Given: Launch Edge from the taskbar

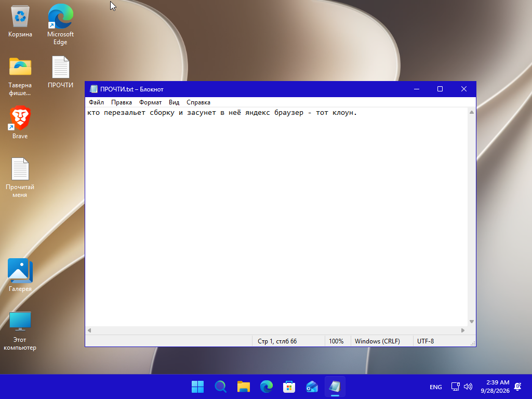Looking at the screenshot, I should (x=267, y=387).
